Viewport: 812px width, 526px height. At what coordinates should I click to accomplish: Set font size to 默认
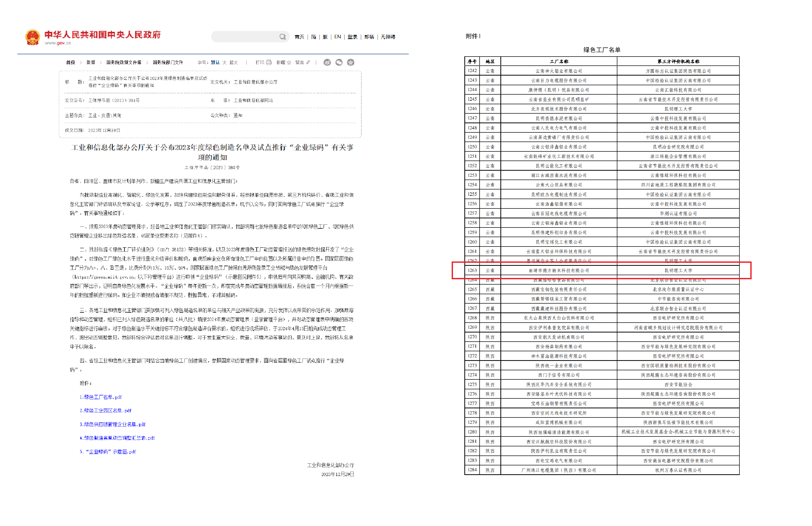[x=215, y=62]
